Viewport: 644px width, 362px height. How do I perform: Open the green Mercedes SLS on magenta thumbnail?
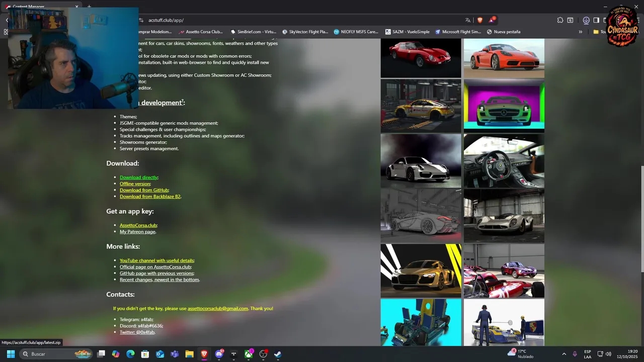(504, 106)
